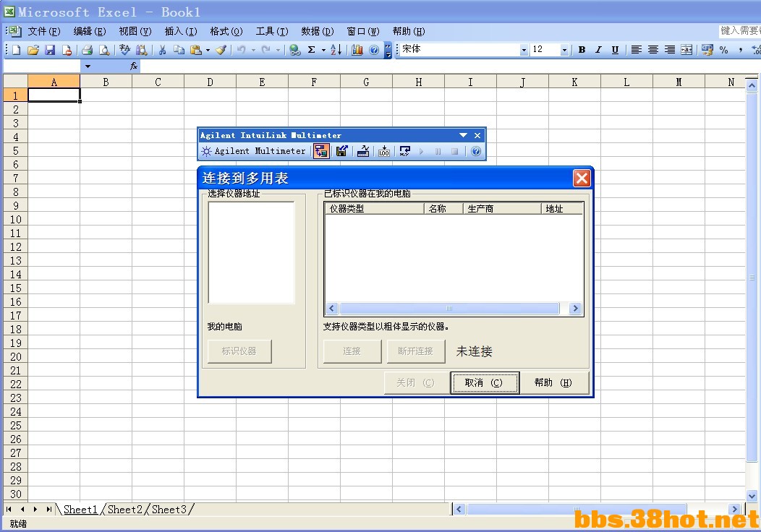
Task: Click the Open folder icon in the toolbar
Action: (33, 50)
